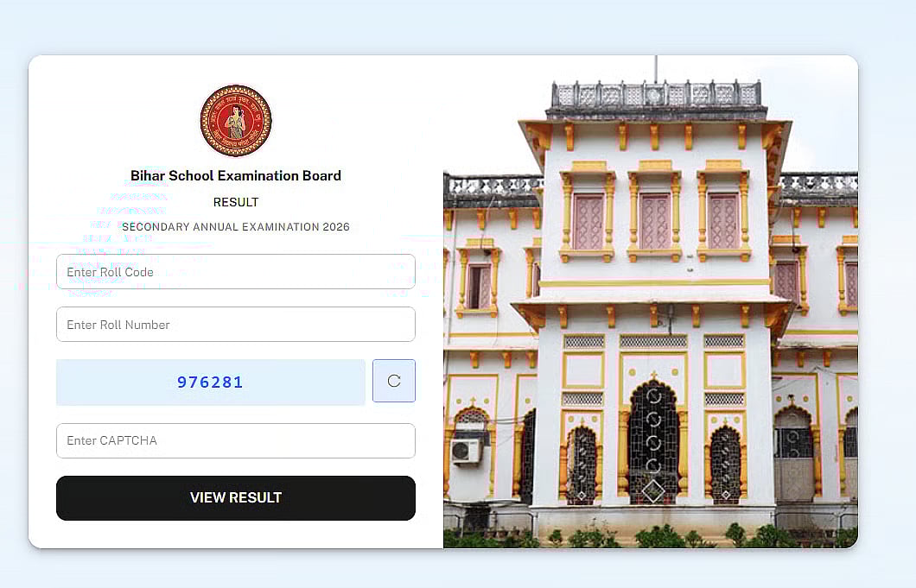
Task: Focus the Enter CAPTCHA text box
Action: tap(236, 440)
